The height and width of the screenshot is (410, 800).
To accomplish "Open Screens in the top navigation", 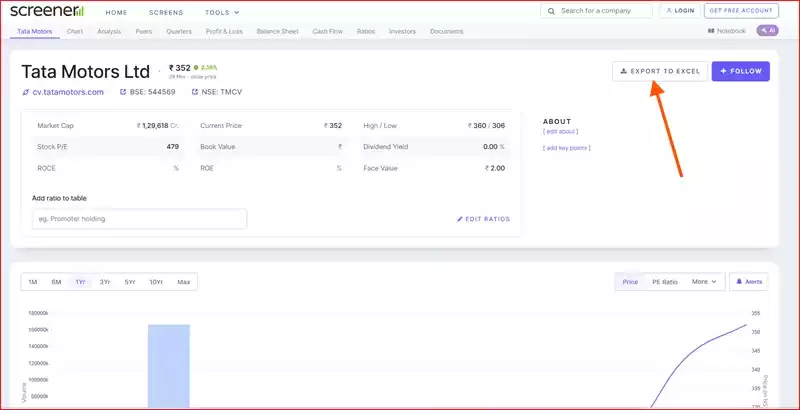I will [x=166, y=12].
